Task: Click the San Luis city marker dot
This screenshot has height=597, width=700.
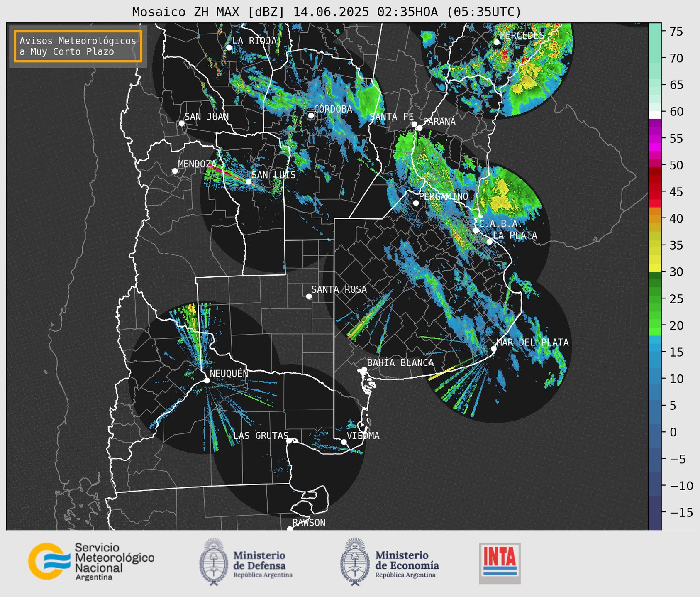Action: click(x=249, y=181)
